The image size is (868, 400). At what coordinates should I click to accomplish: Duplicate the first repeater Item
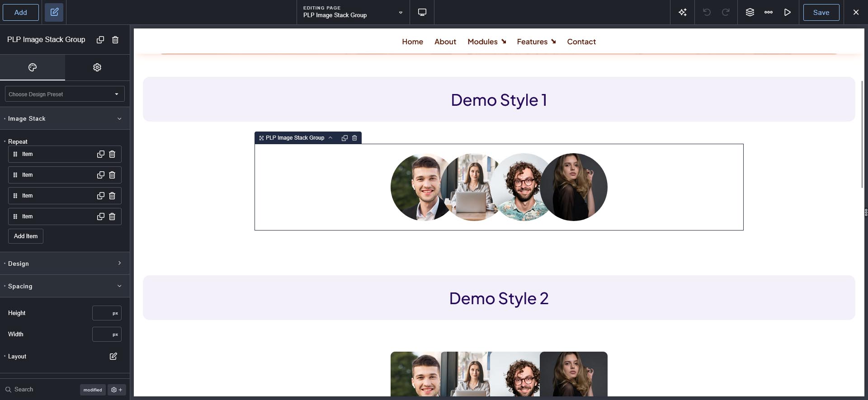tap(100, 154)
